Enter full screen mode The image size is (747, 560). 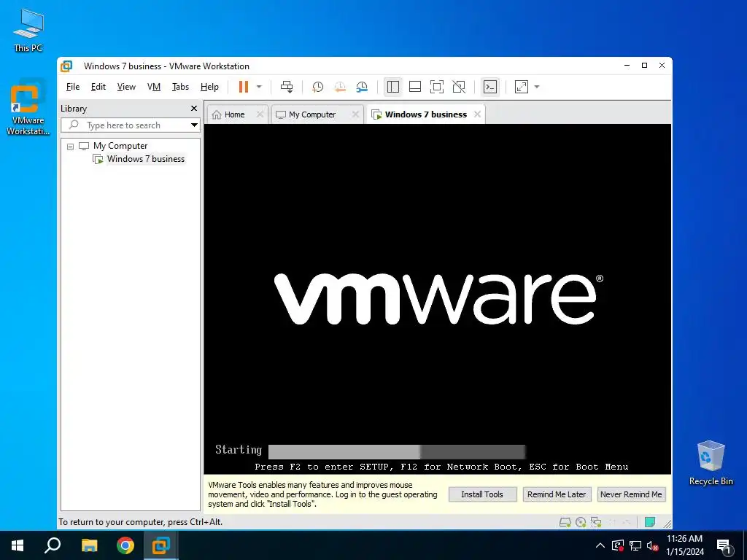437,87
